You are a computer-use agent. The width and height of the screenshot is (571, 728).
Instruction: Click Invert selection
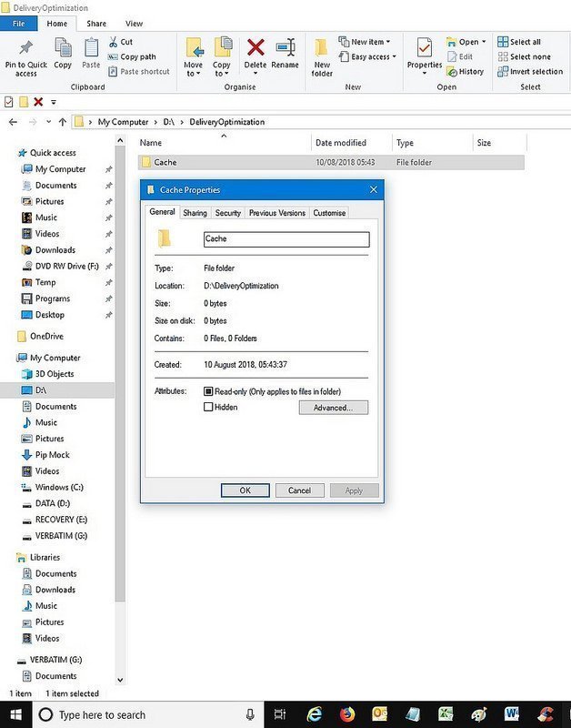[x=530, y=72]
